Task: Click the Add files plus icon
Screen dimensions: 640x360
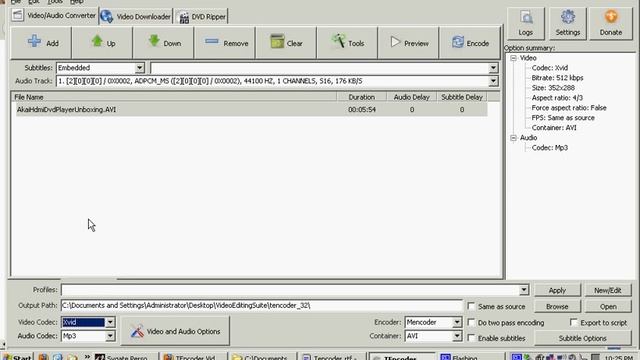Action: 35,42
